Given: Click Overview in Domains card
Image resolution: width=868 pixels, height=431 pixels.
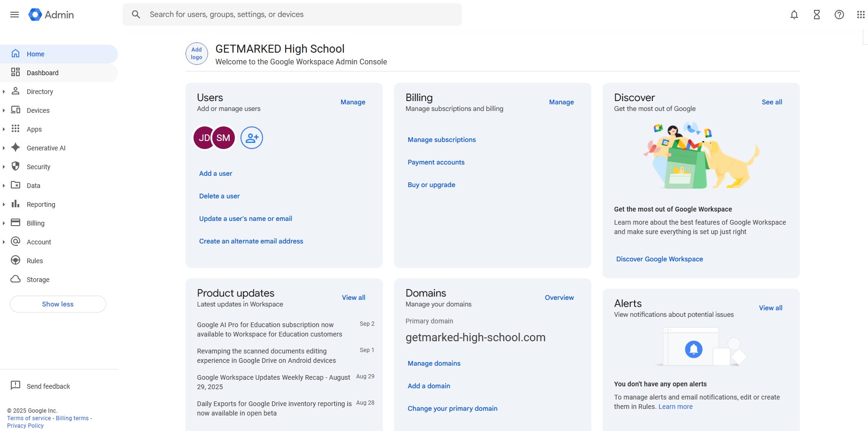Looking at the screenshot, I should tap(559, 298).
